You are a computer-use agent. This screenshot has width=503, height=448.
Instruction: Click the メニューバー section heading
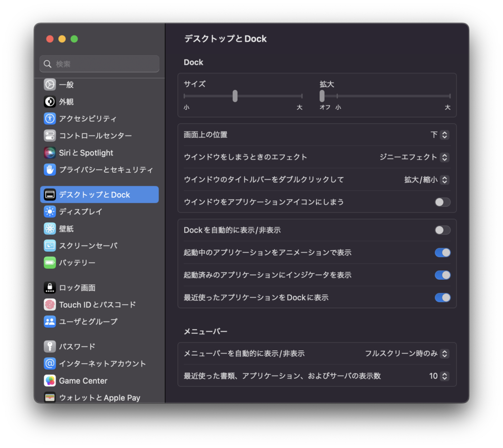[205, 331]
